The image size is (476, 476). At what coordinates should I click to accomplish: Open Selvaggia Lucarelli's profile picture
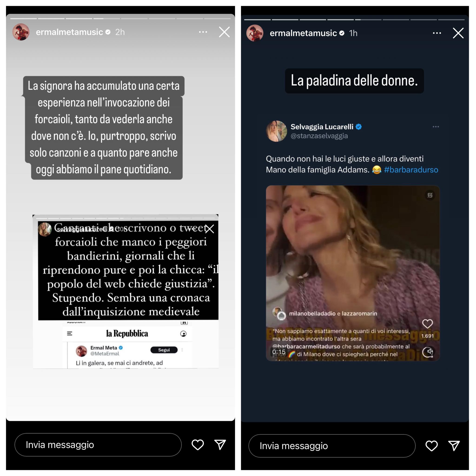276,131
